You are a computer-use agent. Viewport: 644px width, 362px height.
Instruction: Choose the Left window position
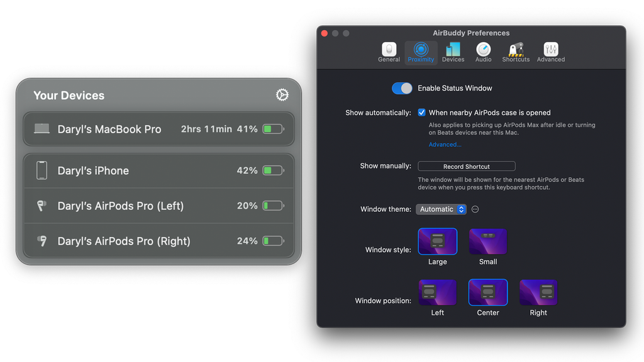tap(437, 292)
